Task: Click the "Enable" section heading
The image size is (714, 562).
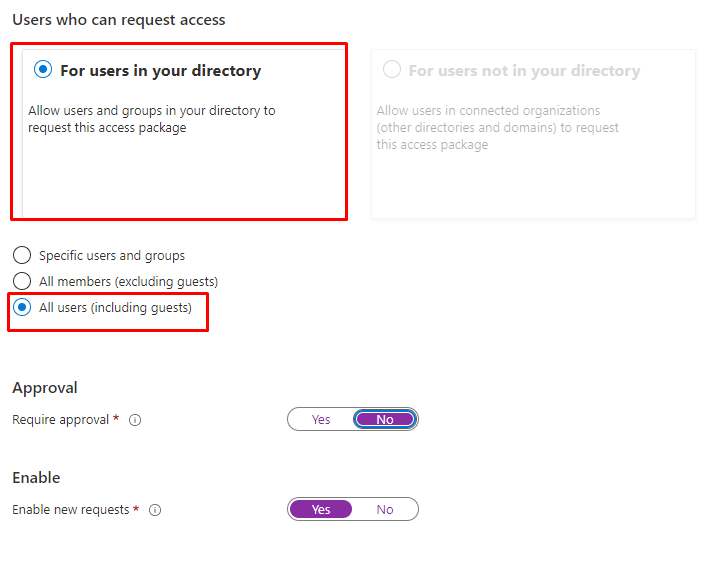Action: coord(36,478)
